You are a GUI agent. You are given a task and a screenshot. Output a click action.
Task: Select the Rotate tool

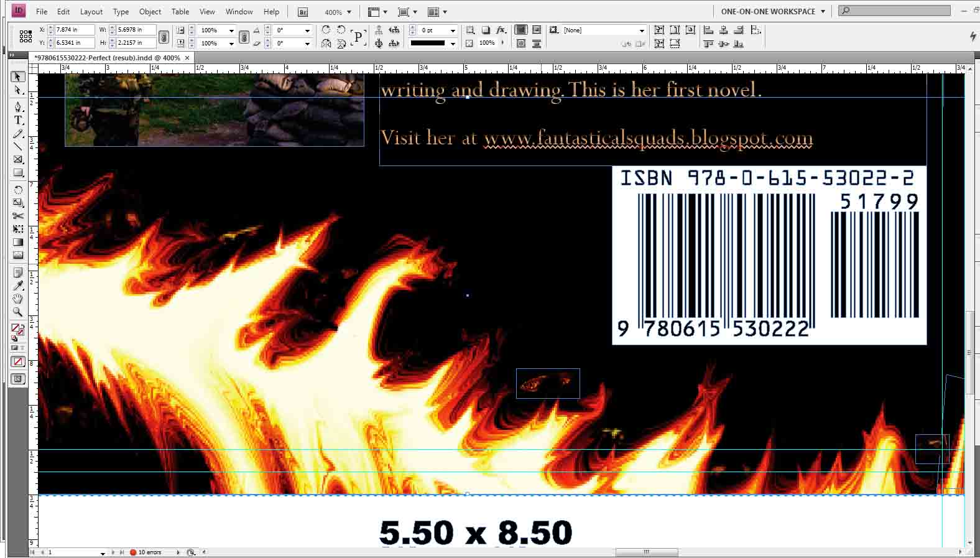(18, 190)
